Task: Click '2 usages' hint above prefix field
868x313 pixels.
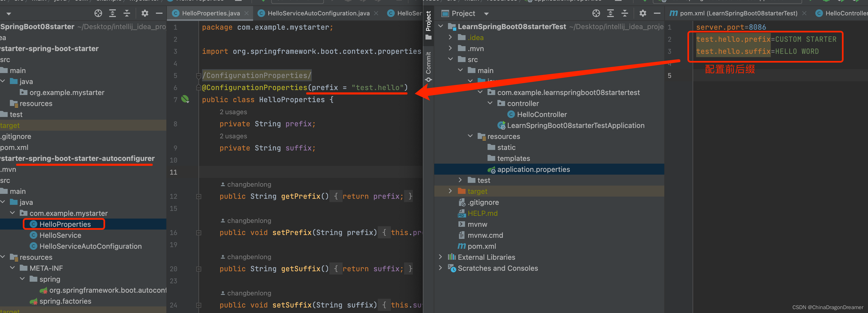Action: point(233,112)
